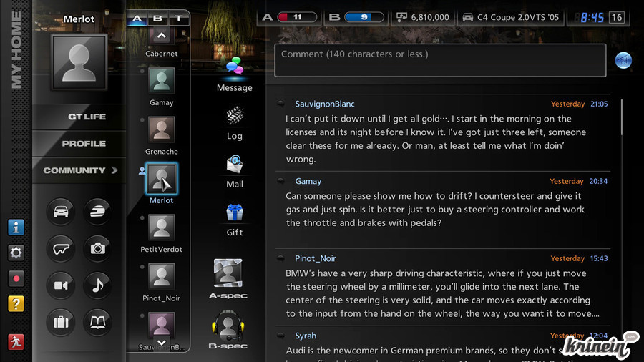Open the photo camera icon

click(98, 249)
